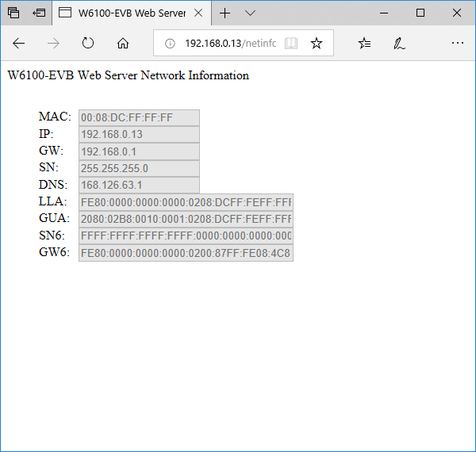Set these tabs aside icon
The image size is (476, 452).
(x=39, y=13)
